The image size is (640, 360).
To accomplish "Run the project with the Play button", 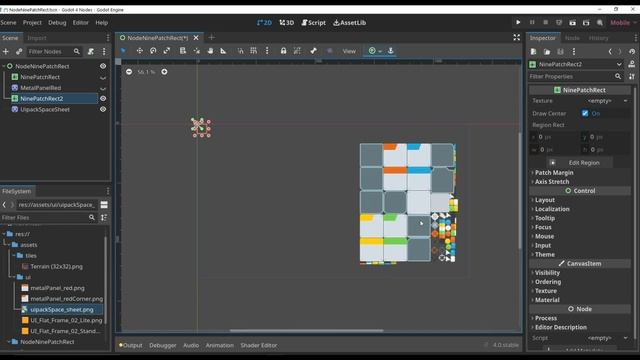I will (518, 22).
